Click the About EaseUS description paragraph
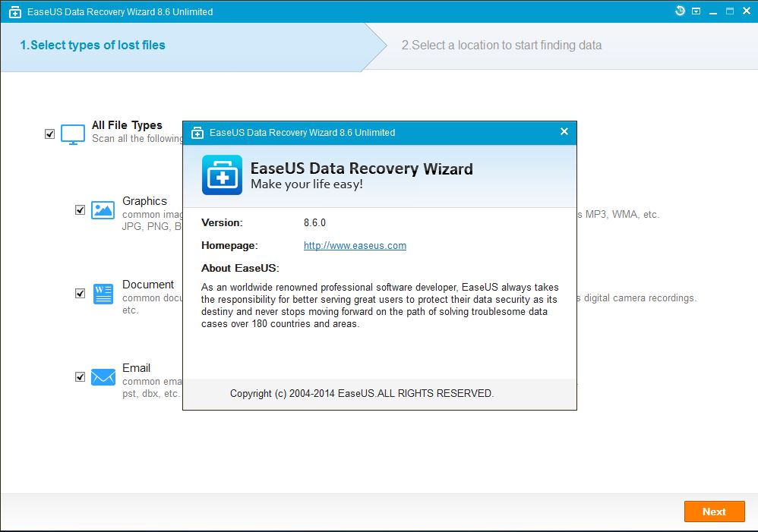Viewport: 758px width, 532px height. [380, 305]
